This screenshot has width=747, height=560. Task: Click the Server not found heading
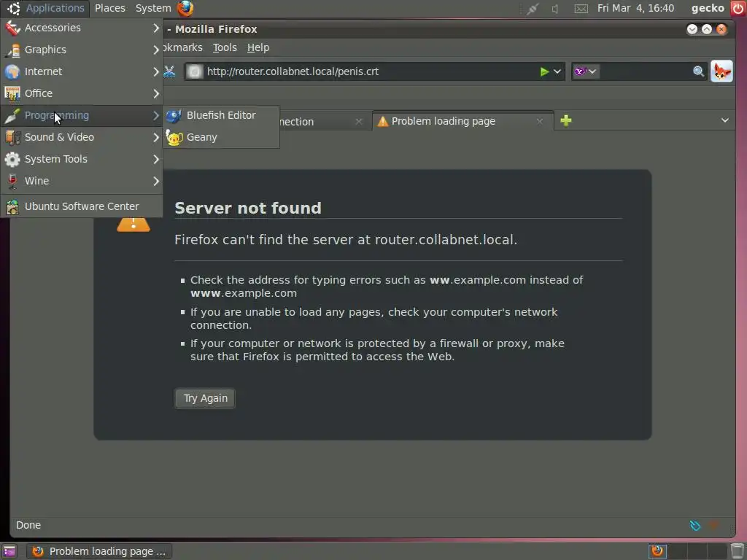tap(248, 208)
